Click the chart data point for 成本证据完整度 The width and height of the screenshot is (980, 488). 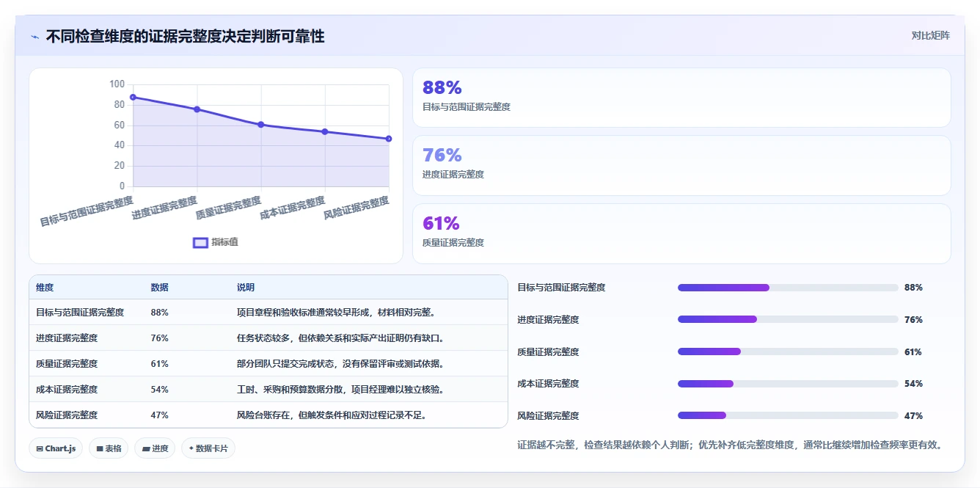click(325, 132)
